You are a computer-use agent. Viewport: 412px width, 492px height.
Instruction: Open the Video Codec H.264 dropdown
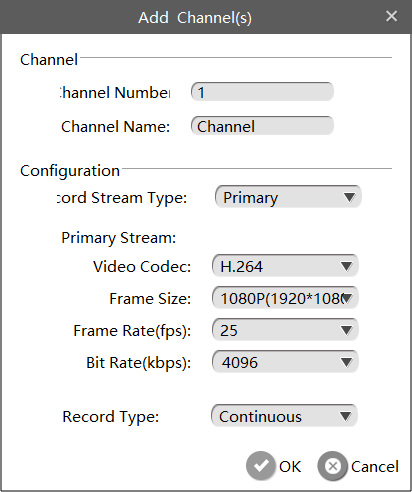pos(285,266)
